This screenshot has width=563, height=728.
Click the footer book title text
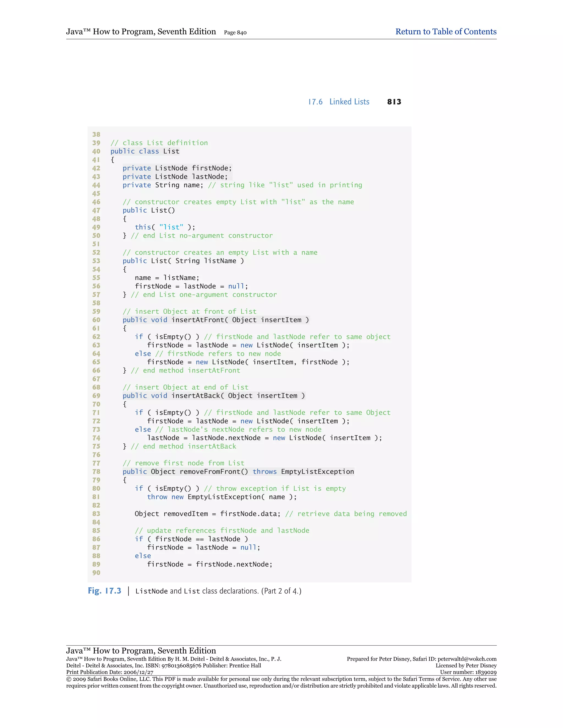coord(141,651)
